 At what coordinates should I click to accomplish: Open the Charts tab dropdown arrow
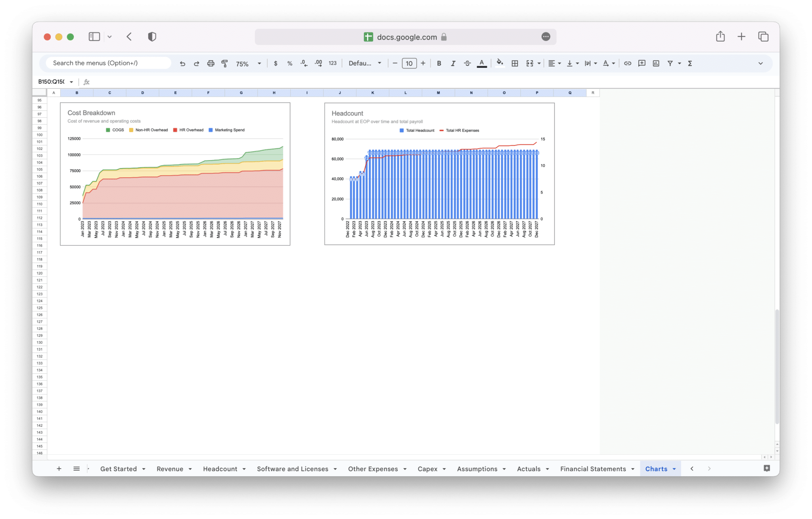[674, 469]
